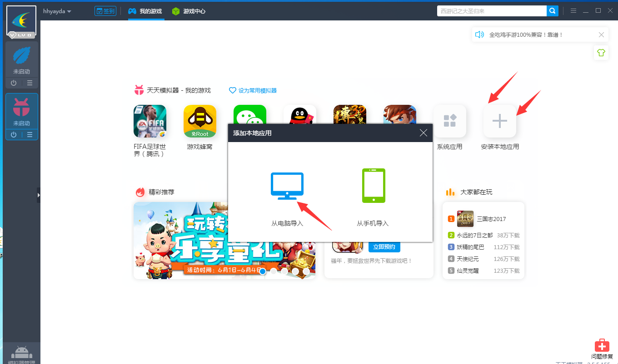
Task: Select the first blue carousel dot
Action: pyautogui.click(x=263, y=271)
